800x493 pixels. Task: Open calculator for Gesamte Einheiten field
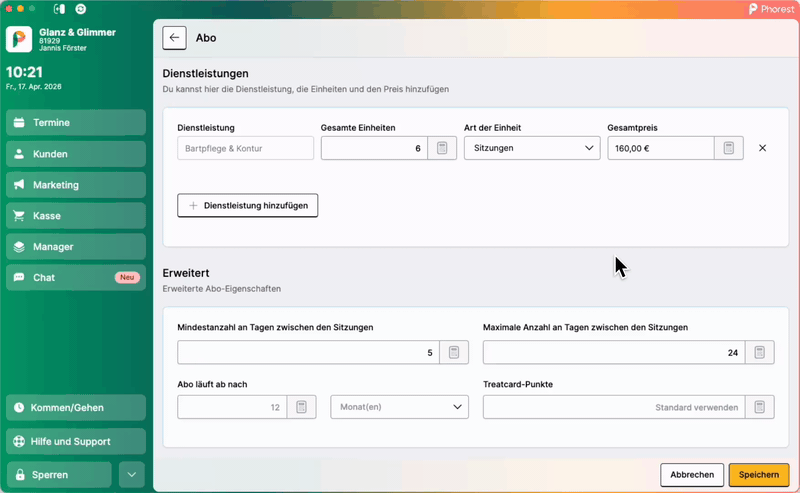[443, 148]
